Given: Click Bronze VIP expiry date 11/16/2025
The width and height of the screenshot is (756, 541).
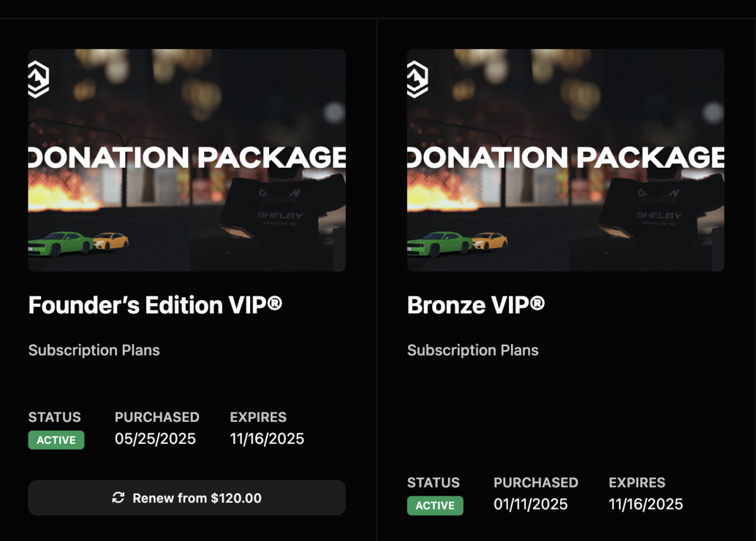Looking at the screenshot, I should coord(646,504).
